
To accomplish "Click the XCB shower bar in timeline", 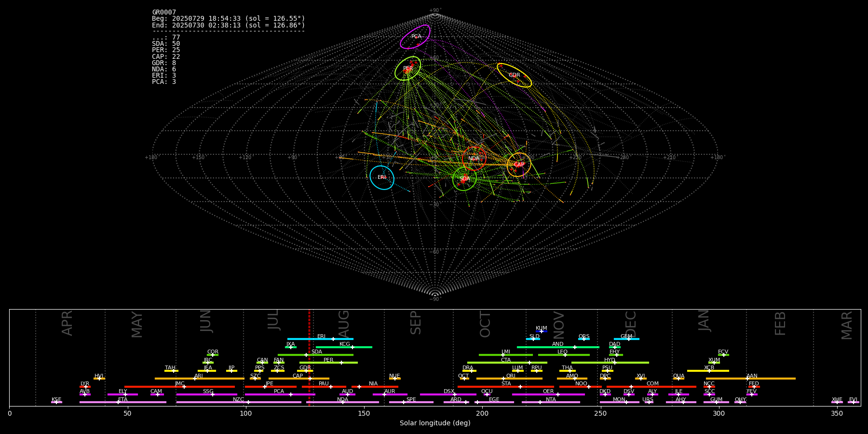I will coord(708,371).
